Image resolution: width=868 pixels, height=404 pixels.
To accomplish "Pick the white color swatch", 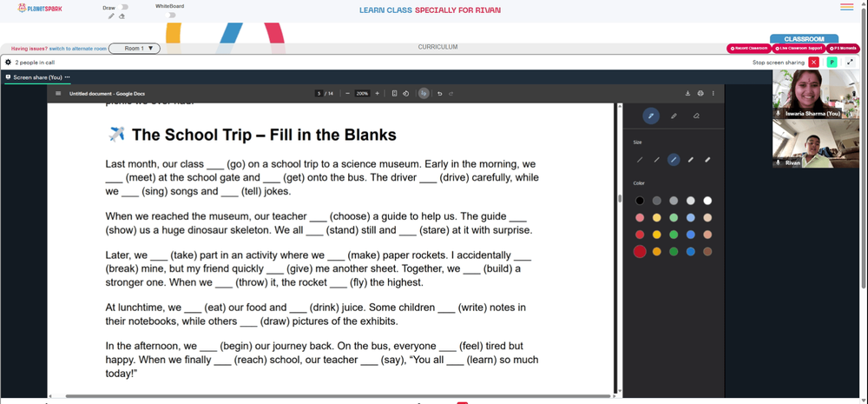I will [707, 201].
